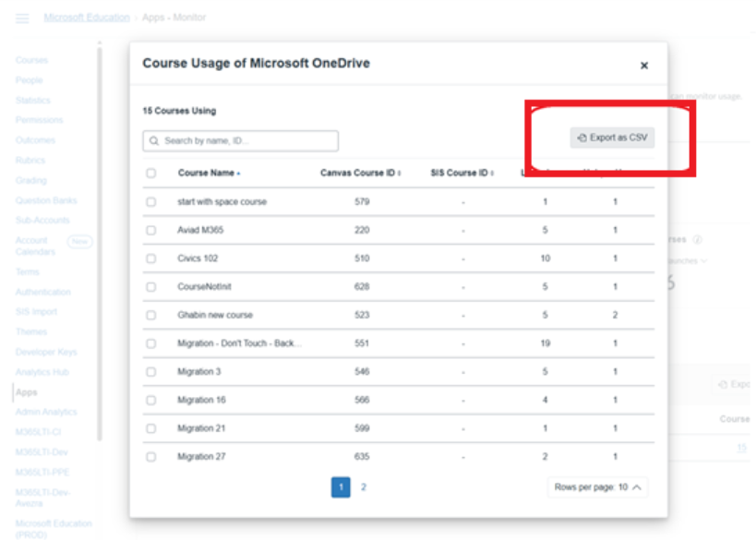
Task: Open M365LTI-PPE in the sidebar
Action: (x=42, y=472)
